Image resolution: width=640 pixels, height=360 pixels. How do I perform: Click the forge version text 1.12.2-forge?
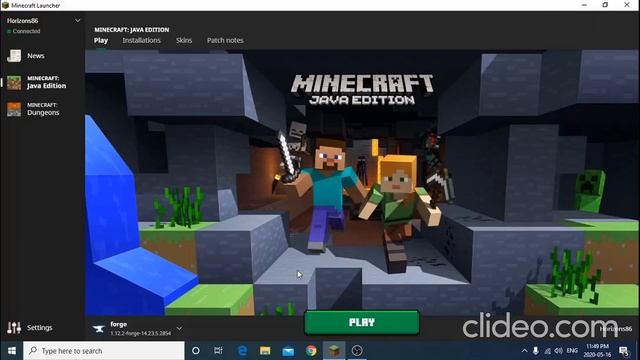coord(140,333)
